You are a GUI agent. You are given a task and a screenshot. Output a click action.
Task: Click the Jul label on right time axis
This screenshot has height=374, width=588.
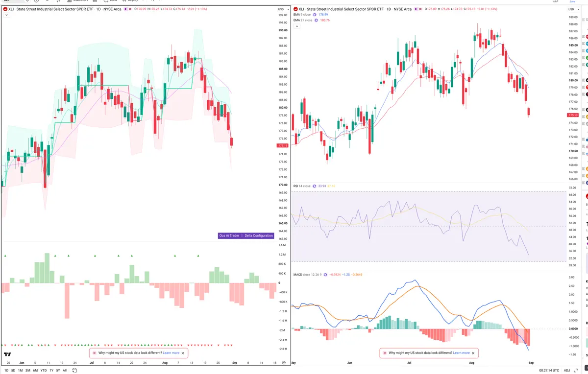[409, 363]
